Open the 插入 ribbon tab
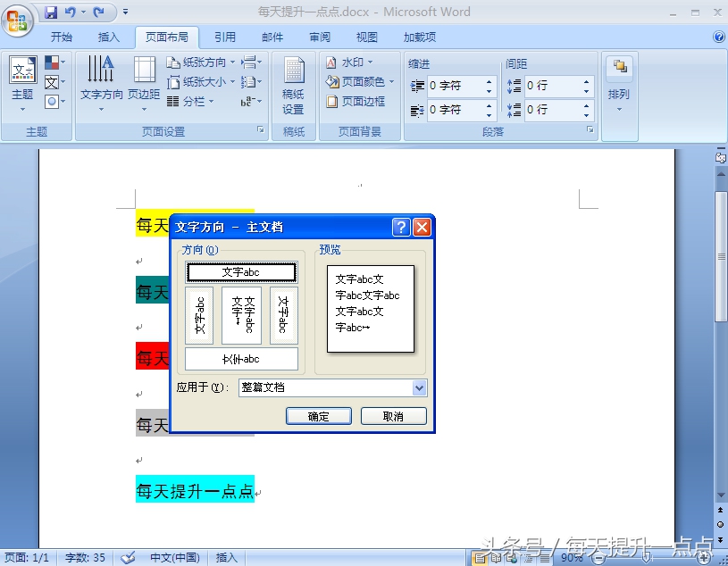This screenshot has width=728, height=566. (x=109, y=37)
